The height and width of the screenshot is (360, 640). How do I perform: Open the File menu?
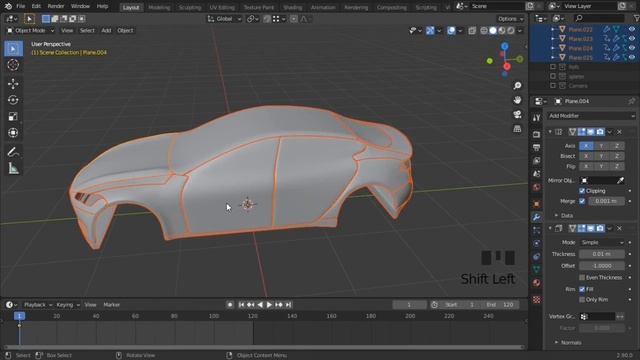(20, 7)
